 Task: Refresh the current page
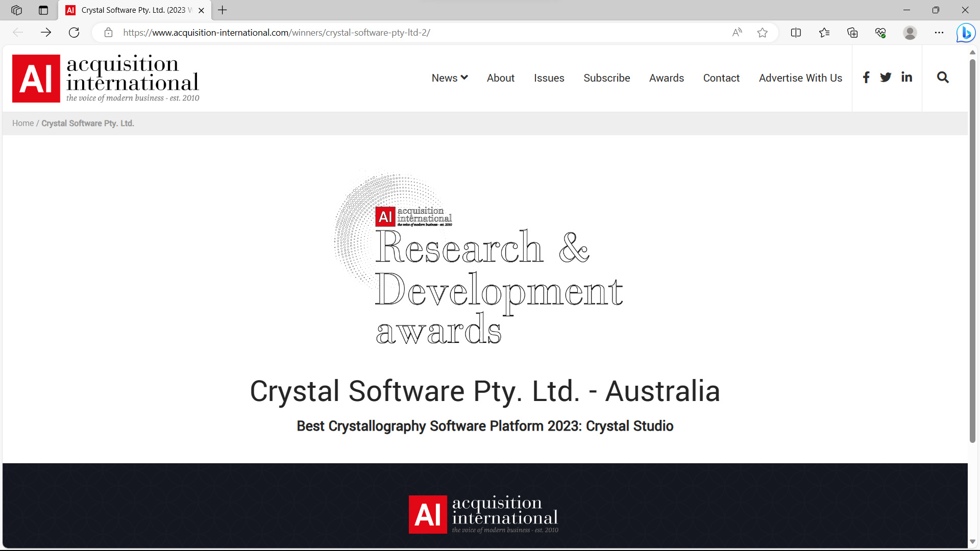coord(74,33)
